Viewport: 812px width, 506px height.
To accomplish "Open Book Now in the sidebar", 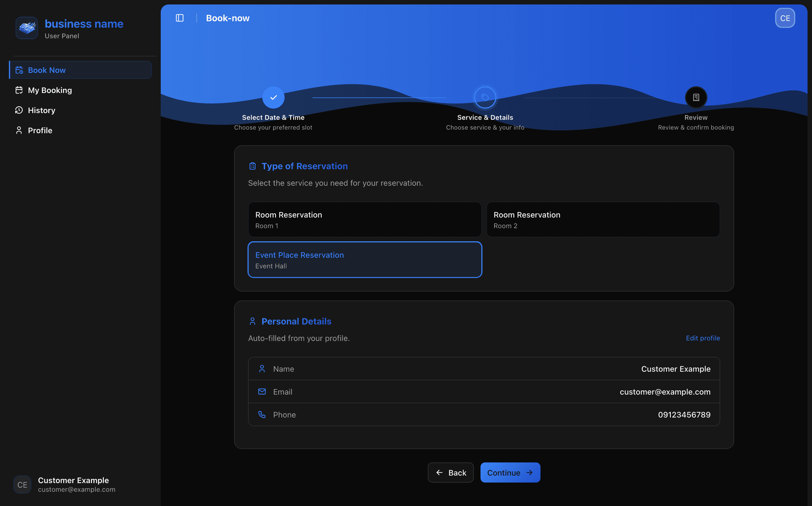I will tap(80, 70).
